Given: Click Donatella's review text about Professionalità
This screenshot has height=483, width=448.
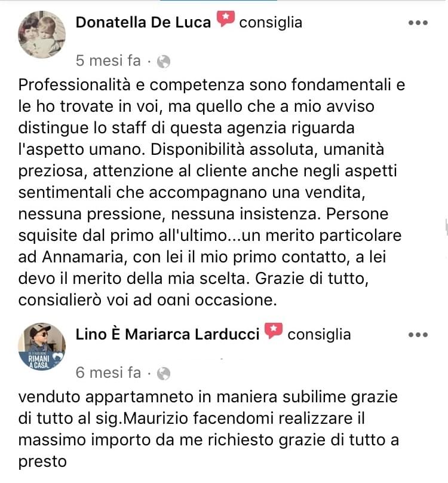Looking at the screenshot, I should tap(211, 192).
